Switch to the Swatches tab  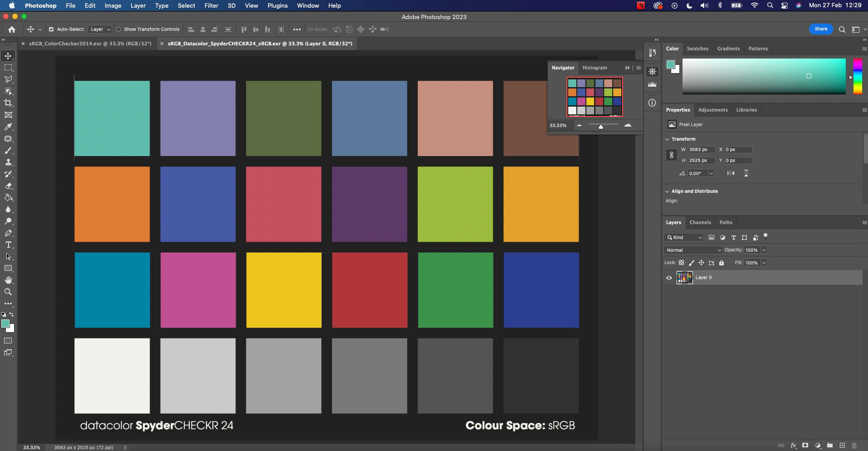click(x=697, y=49)
